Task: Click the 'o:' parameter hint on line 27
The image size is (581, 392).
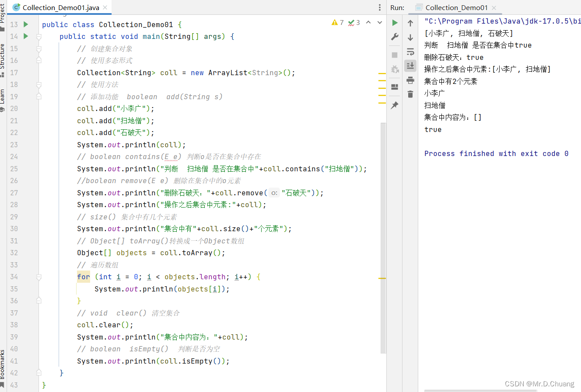Action: [274, 193]
